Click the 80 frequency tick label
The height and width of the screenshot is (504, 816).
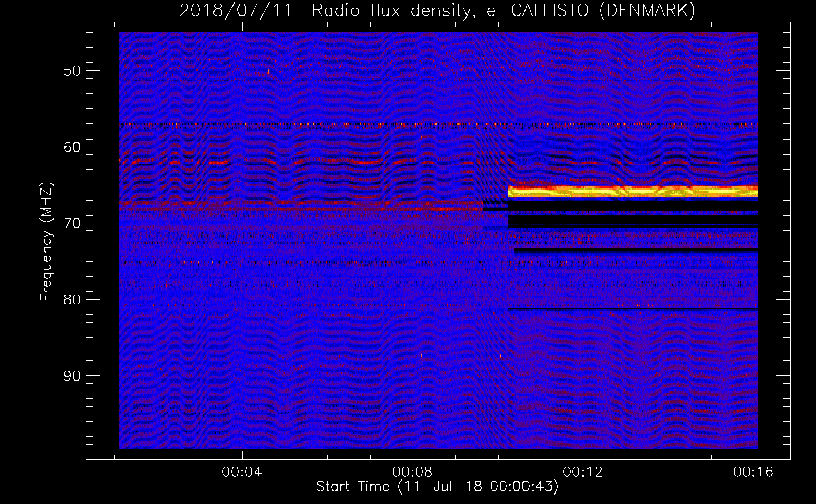tap(72, 300)
